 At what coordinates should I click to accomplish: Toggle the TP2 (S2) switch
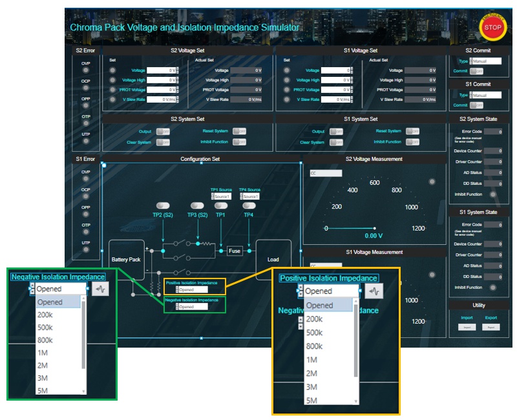[162, 205]
